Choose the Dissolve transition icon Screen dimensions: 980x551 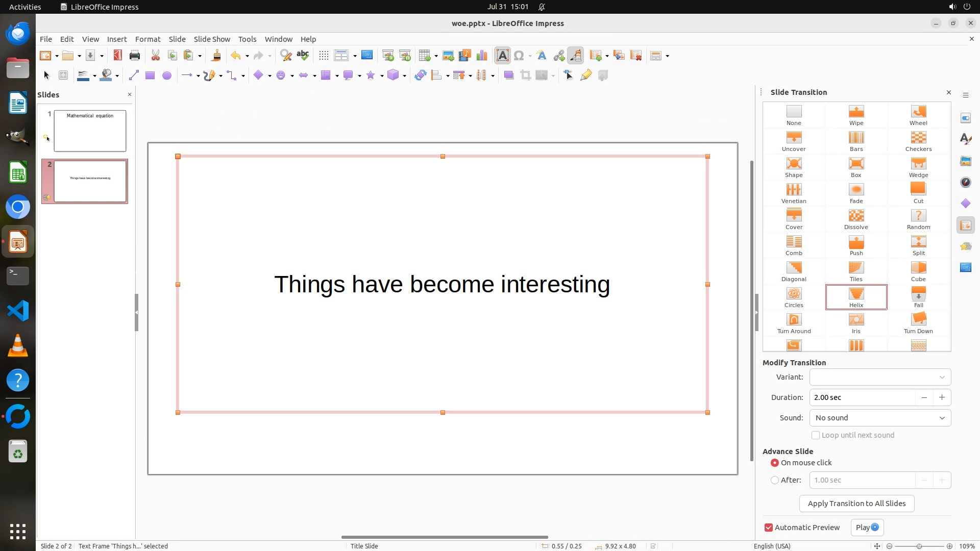[856, 219]
